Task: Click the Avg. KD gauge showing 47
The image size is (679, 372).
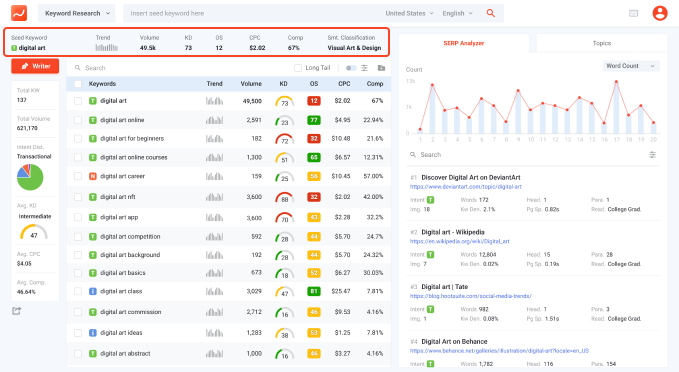Action: 34,232
